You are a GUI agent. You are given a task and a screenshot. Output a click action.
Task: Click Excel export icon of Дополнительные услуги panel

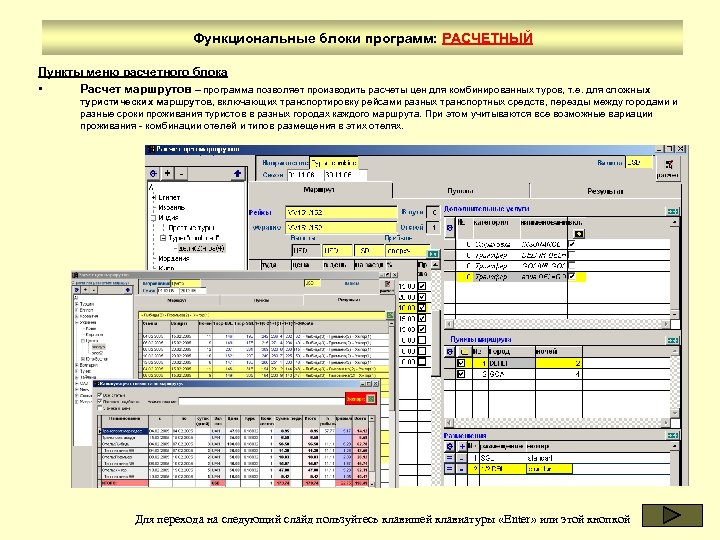673,211
